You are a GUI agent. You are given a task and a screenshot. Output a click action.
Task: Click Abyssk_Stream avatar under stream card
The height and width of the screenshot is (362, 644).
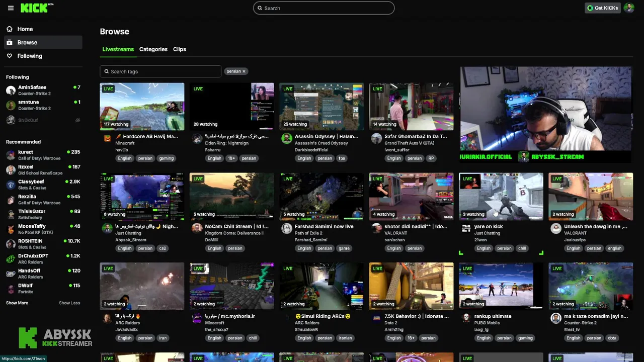[107, 228]
